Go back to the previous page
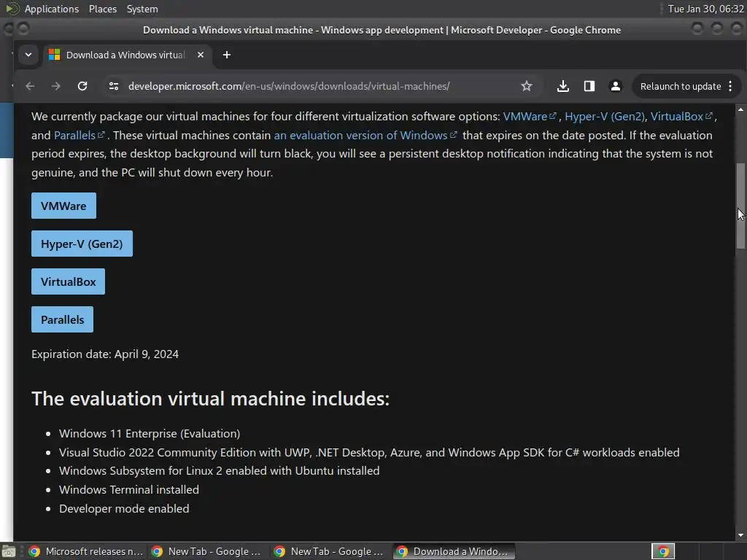This screenshot has width=747, height=560. [30, 86]
